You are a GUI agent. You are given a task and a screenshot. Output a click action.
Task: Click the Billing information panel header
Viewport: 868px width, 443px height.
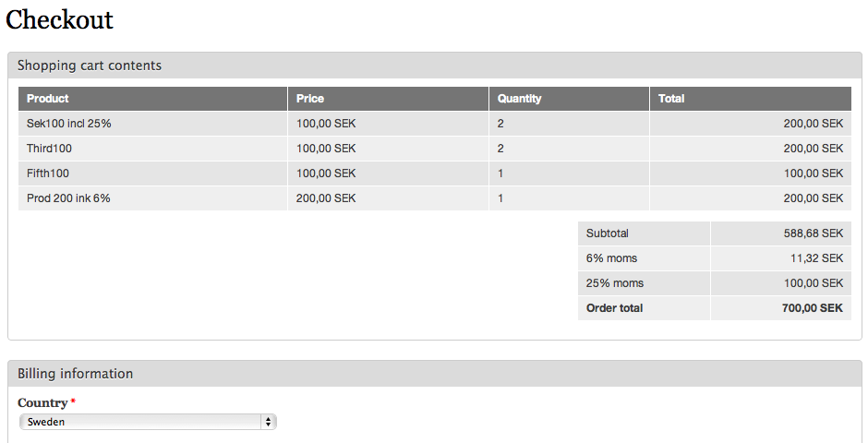pyautogui.click(x=435, y=373)
